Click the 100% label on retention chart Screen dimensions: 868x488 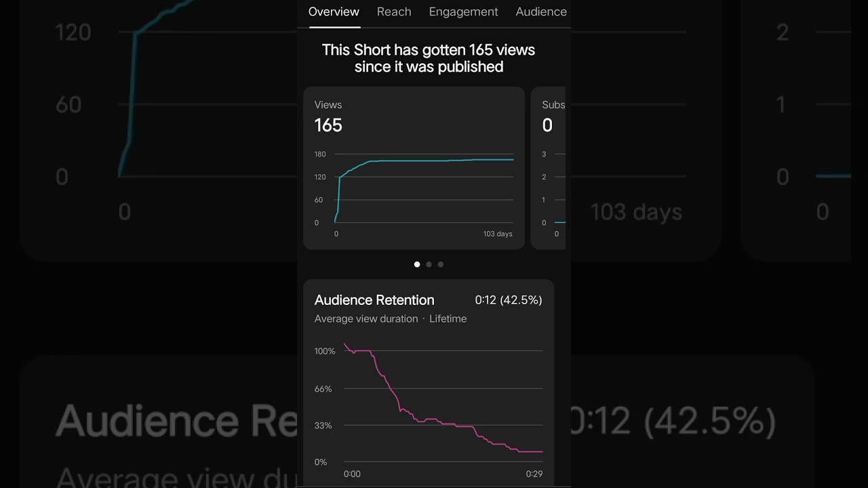pyautogui.click(x=325, y=351)
